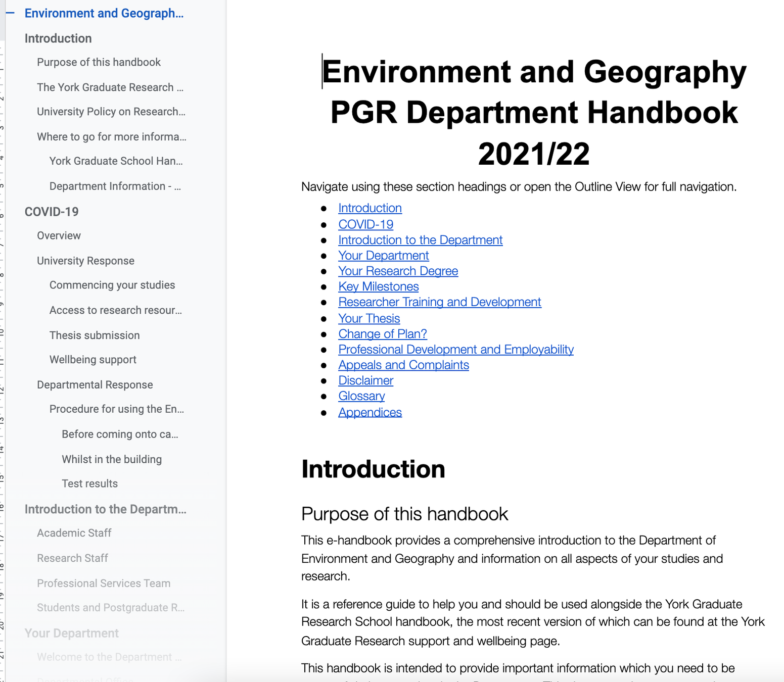Open Welcome to the Department outline item
The image size is (784, 682).
tap(109, 657)
